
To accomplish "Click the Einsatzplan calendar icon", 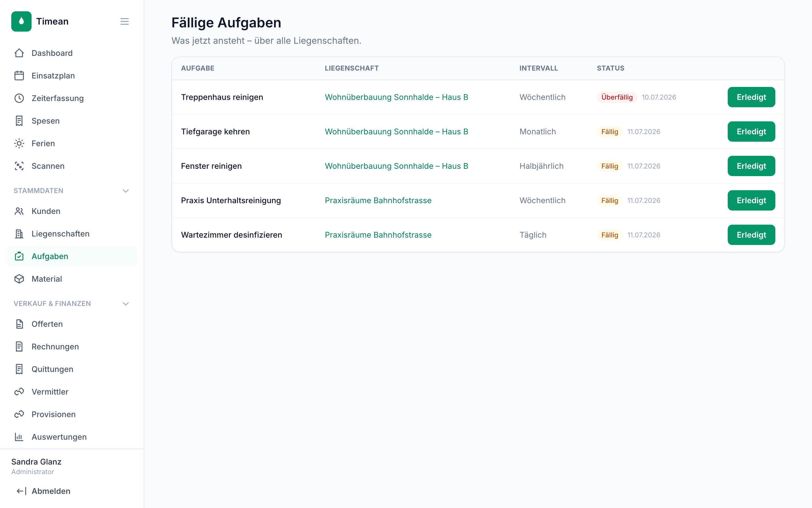I will 19,76.
